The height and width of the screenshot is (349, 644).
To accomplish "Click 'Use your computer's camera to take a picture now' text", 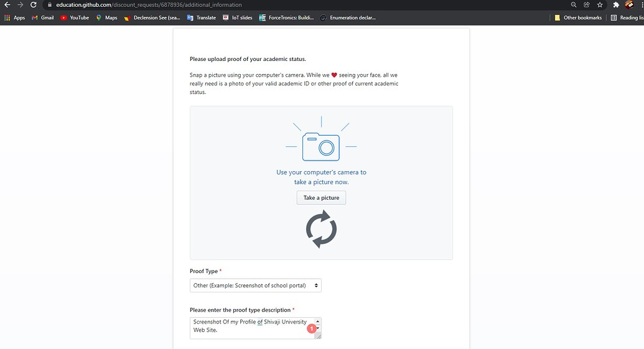I will click(321, 177).
